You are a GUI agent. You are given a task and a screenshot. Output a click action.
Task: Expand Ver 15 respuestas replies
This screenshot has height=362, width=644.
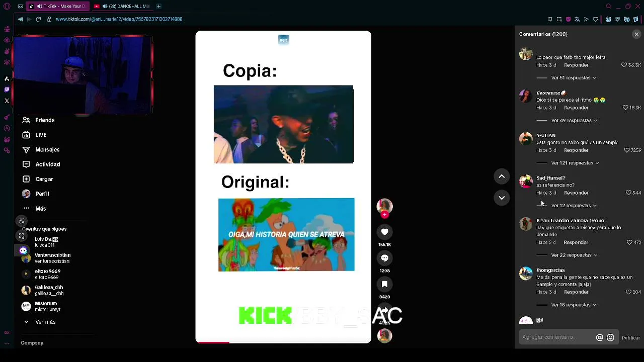coord(574,305)
